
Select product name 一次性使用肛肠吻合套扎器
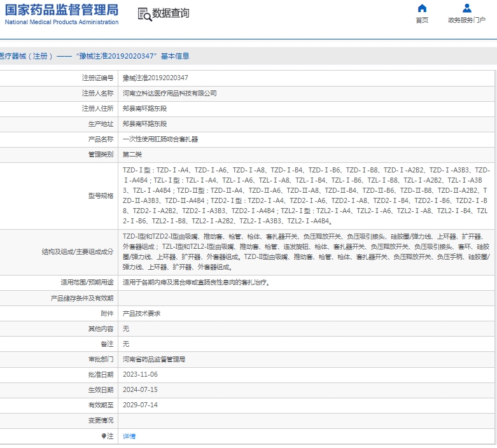pos(160,139)
